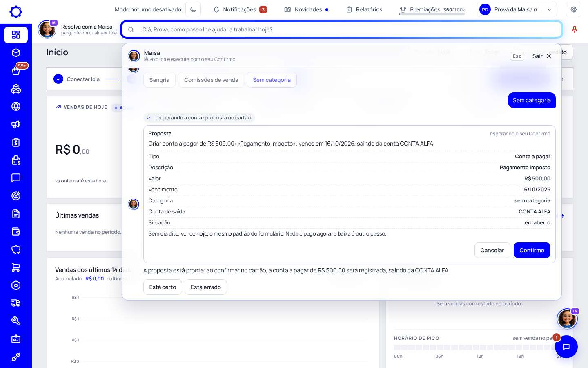This screenshot has width=588, height=368.
Task: Select the Sem categoria option chip
Action: click(x=272, y=80)
